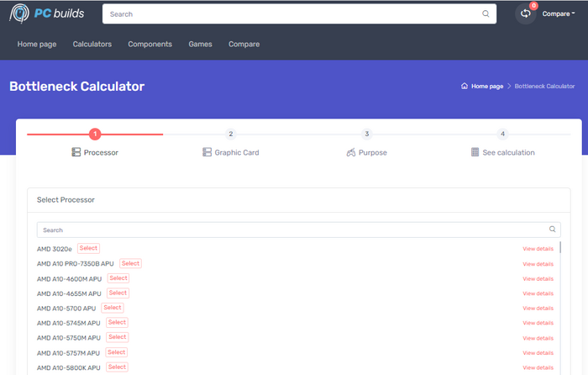View details for AMD A10-5745M APU
This screenshot has width=588, height=375.
pyautogui.click(x=538, y=323)
